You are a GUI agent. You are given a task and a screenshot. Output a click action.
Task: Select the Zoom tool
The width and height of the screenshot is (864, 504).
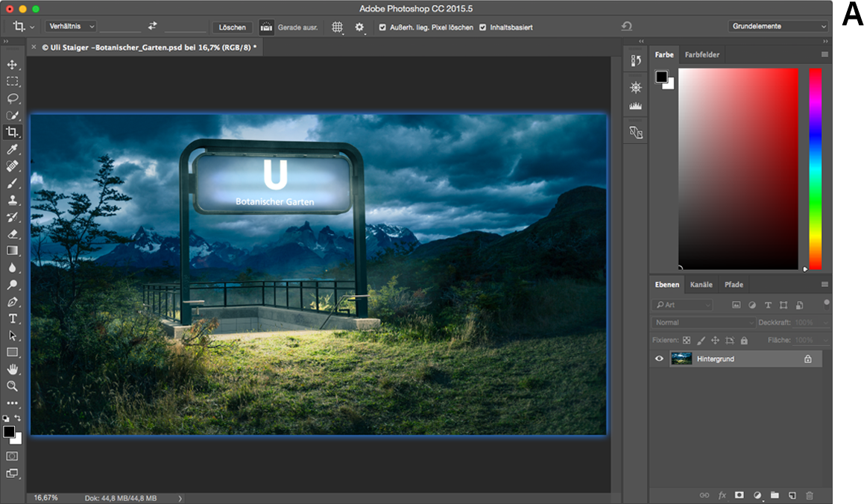[x=12, y=386]
